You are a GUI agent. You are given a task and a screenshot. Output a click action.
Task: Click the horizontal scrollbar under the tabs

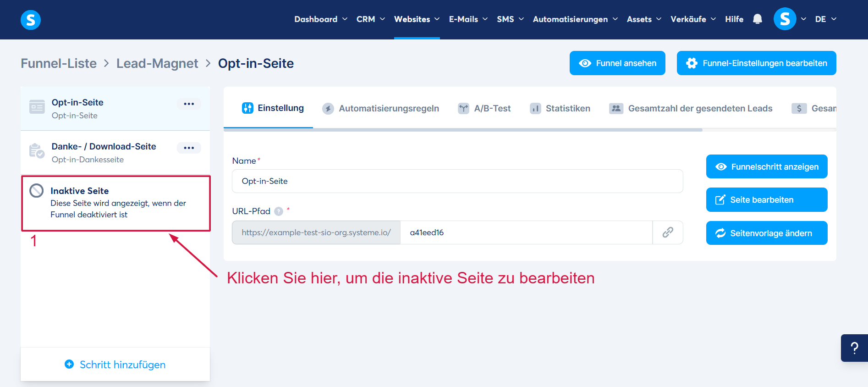pos(463,130)
